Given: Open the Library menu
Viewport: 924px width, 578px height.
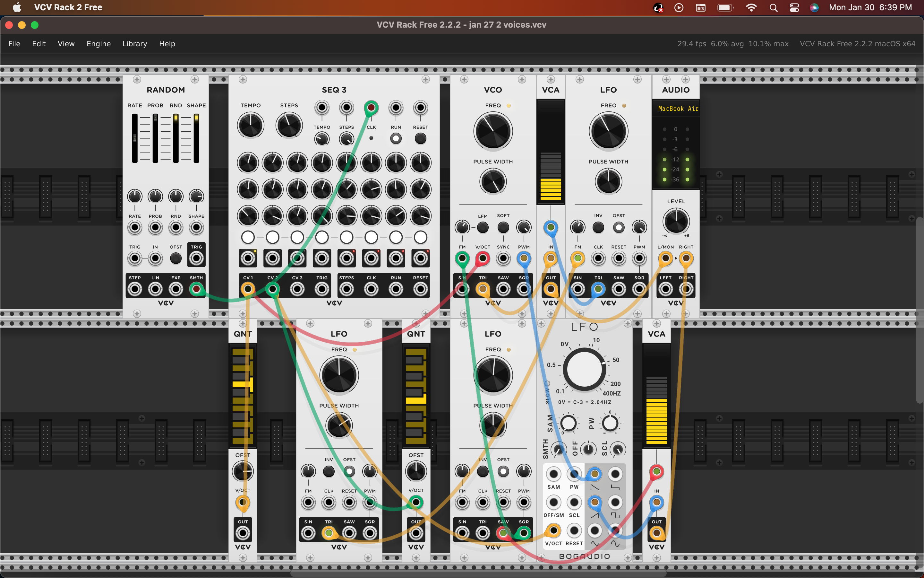Looking at the screenshot, I should click(134, 44).
